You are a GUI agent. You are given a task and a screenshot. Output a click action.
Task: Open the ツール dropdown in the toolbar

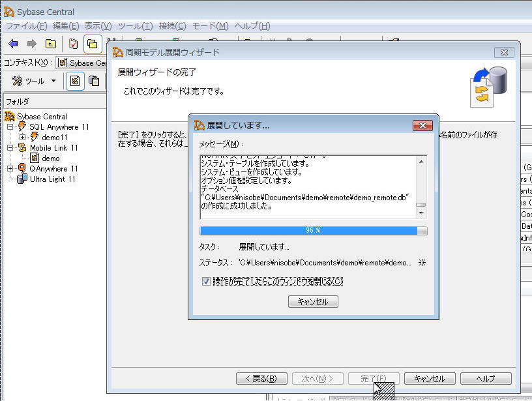[34, 81]
